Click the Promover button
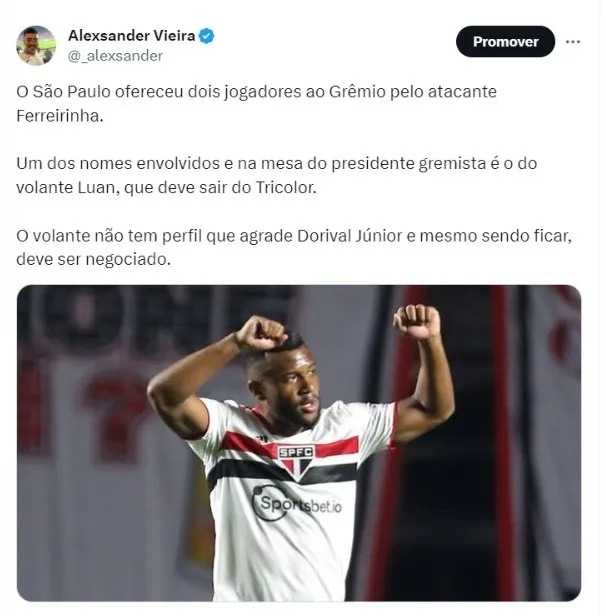Viewport: 606px width, 616px height. click(505, 42)
